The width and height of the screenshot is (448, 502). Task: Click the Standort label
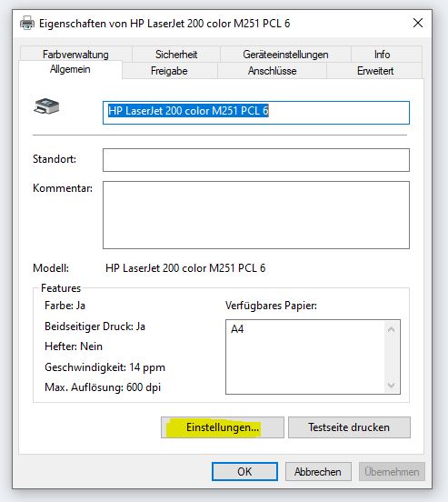(55, 159)
